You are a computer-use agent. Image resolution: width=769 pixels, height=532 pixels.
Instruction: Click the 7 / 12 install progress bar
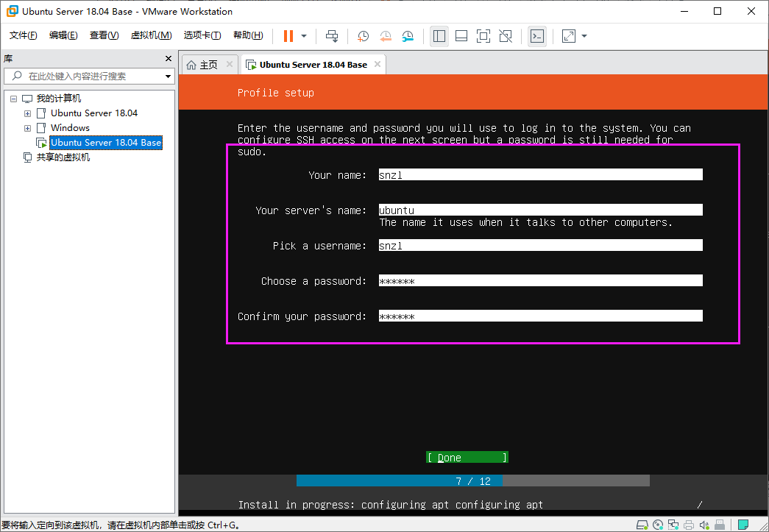(472, 481)
